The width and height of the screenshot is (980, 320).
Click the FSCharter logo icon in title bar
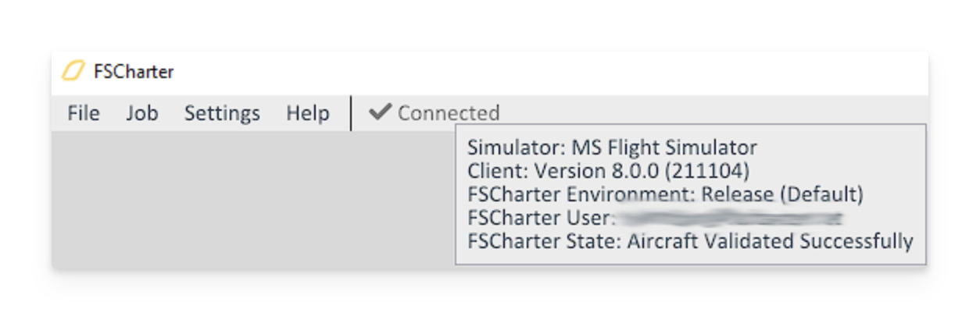(73, 72)
